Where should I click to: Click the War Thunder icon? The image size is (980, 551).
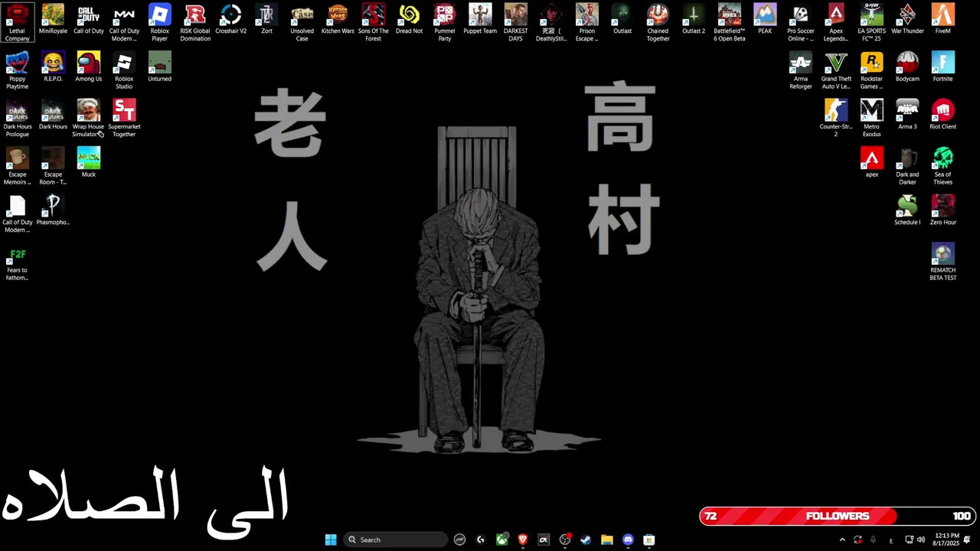907,20
